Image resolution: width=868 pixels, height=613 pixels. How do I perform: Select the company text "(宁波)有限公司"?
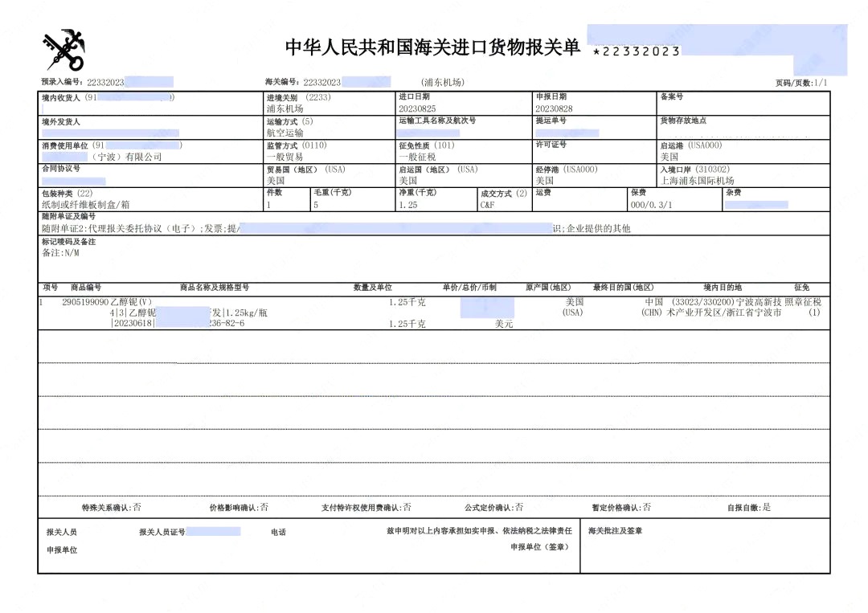coord(127,157)
